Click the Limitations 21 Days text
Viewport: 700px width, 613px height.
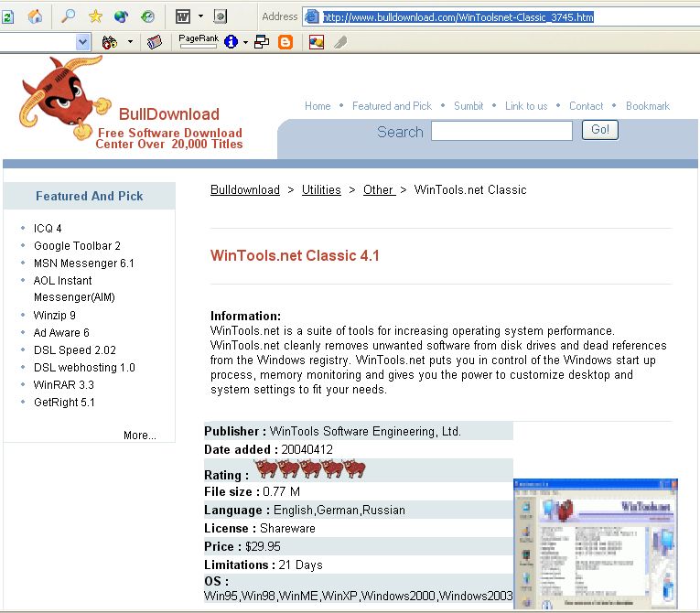(x=263, y=565)
